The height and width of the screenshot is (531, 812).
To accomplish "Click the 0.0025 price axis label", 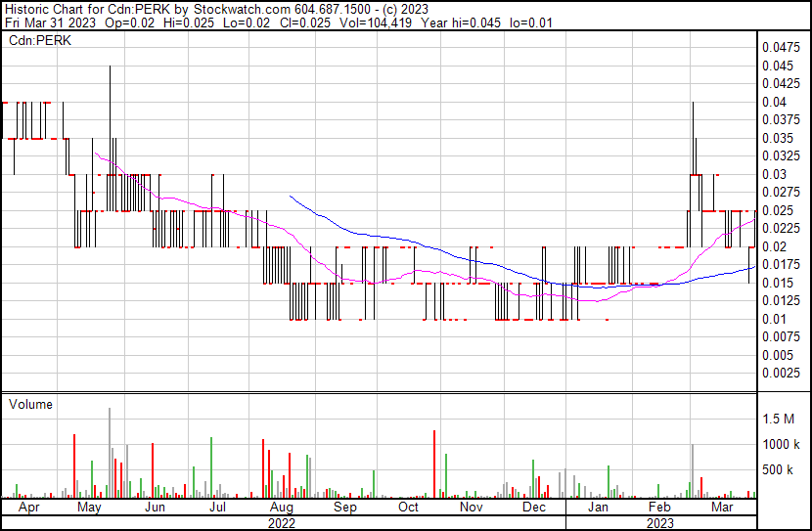I will coord(780,374).
